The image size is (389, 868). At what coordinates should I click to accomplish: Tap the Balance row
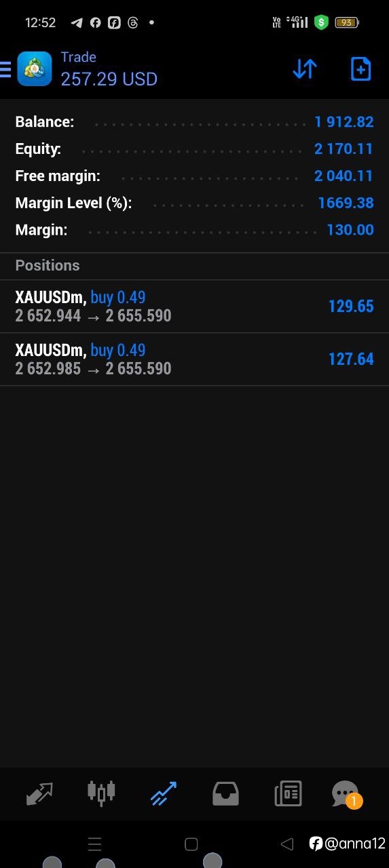(x=194, y=122)
